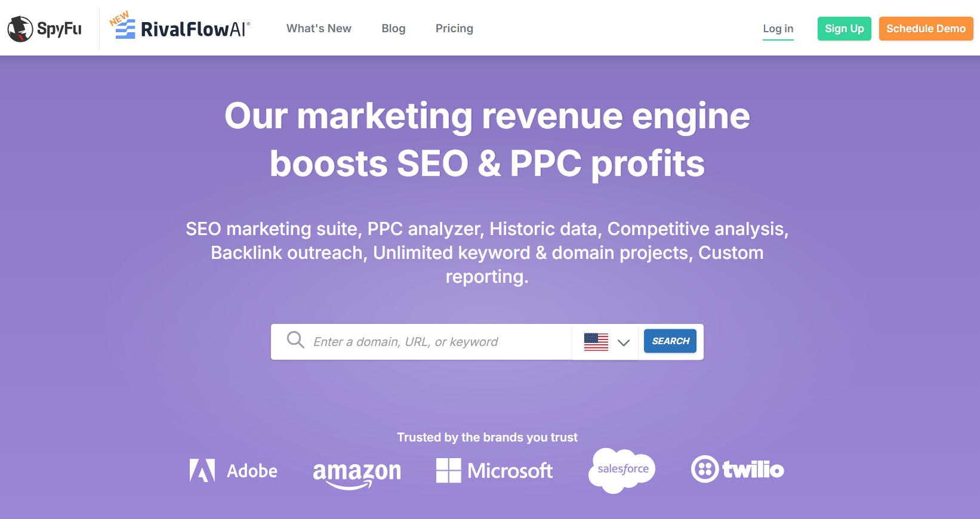The image size is (980, 519).
Task: Click the Amazon logo
Action: point(357,474)
